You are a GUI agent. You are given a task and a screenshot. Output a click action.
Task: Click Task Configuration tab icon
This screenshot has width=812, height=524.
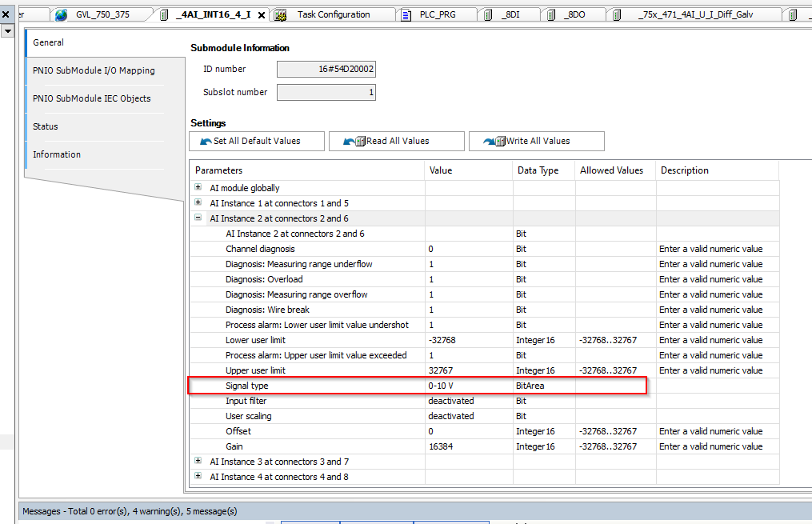[x=280, y=15]
